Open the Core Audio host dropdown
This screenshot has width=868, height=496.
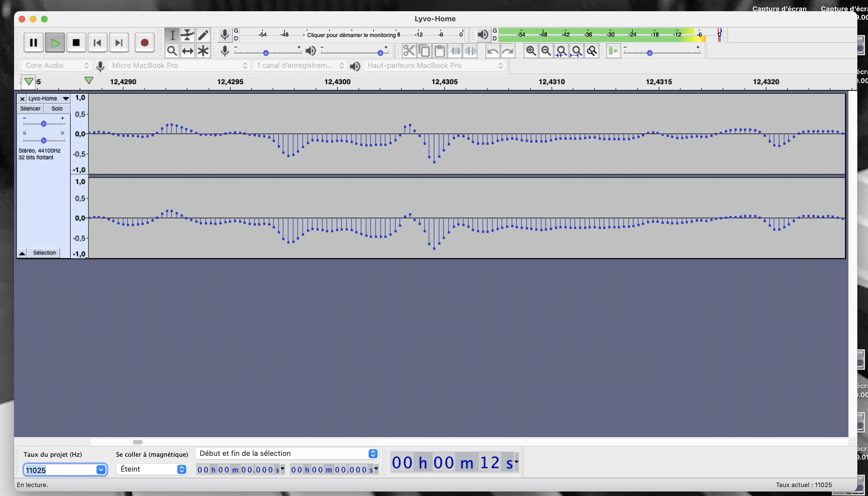pos(57,65)
